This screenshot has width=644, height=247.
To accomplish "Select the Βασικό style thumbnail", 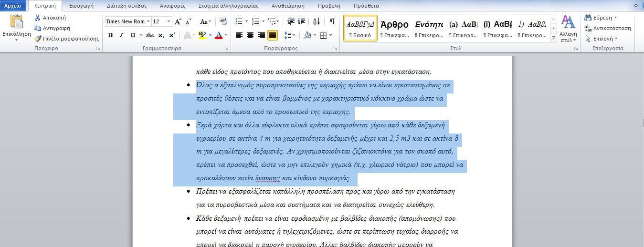I will click(x=360, y=28).
